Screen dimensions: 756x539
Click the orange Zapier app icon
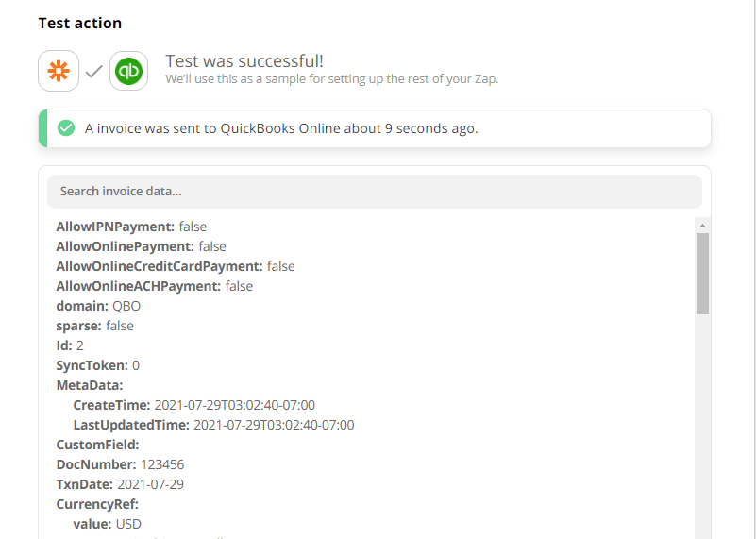tap(59, 72)
